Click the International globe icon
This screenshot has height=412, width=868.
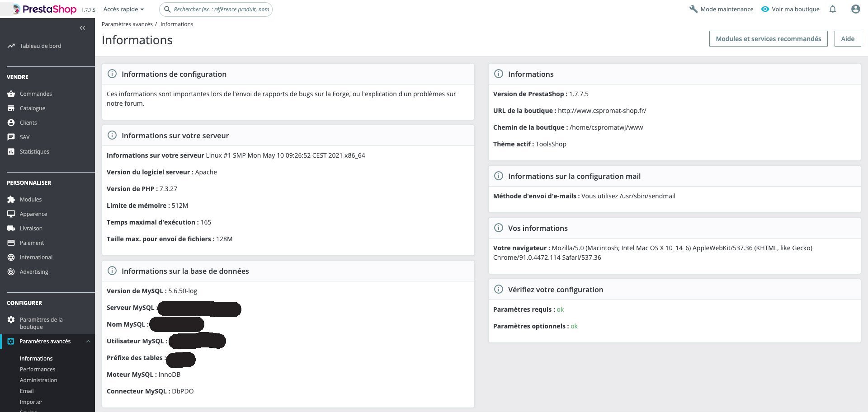(x=11, y=257)
